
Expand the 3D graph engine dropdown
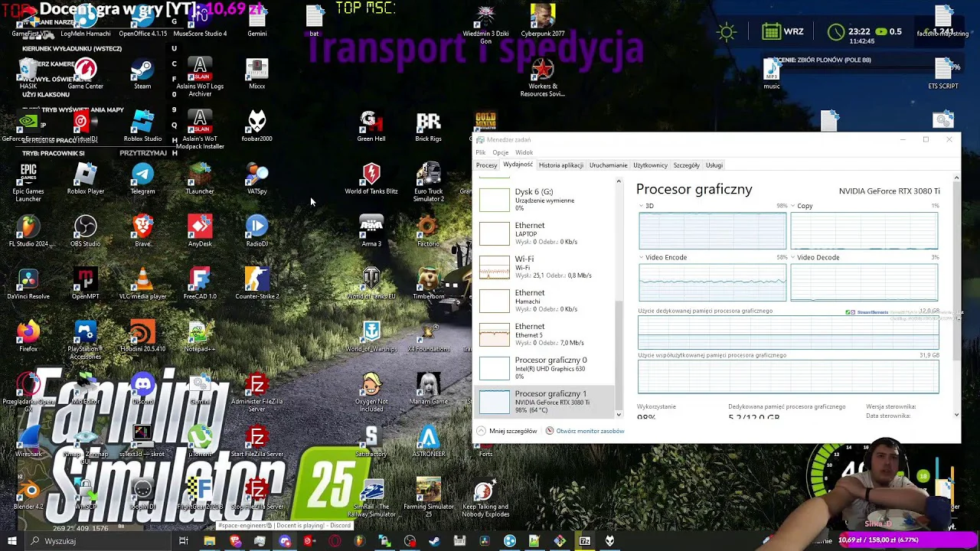pos(642,206)
